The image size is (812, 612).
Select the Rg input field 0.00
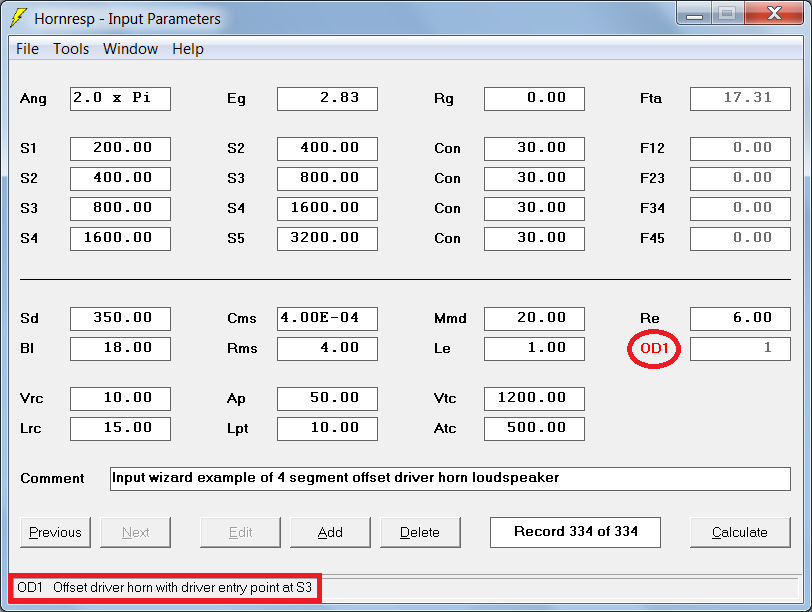pyautogui.click(x=534, y=98)
